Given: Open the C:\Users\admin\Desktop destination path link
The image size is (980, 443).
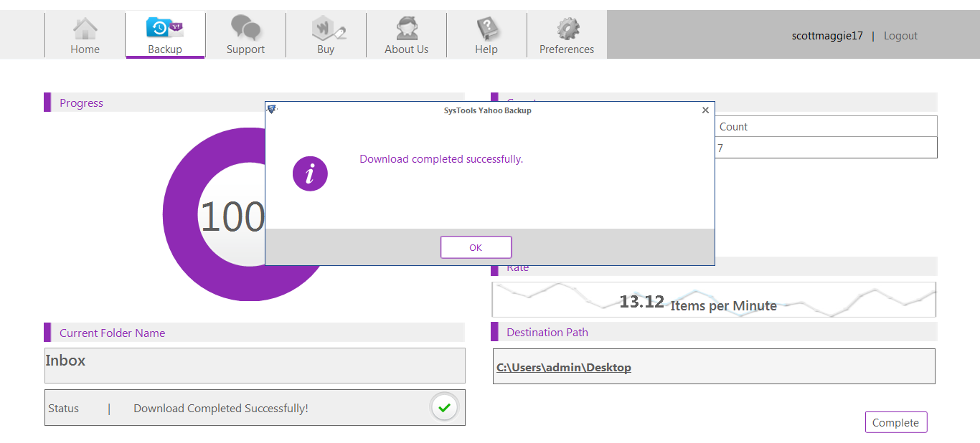Looking at the screenshot, I should (x=563, y=366).
